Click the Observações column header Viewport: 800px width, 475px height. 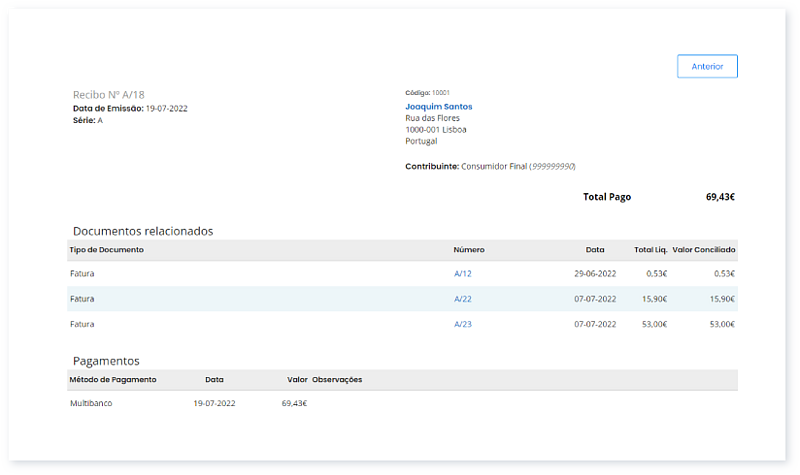tap(337, 380)
